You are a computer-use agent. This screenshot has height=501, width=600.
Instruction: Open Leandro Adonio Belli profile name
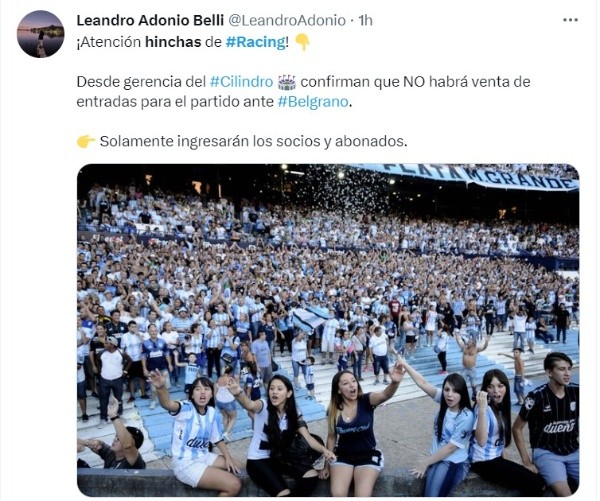pos(150,20)
